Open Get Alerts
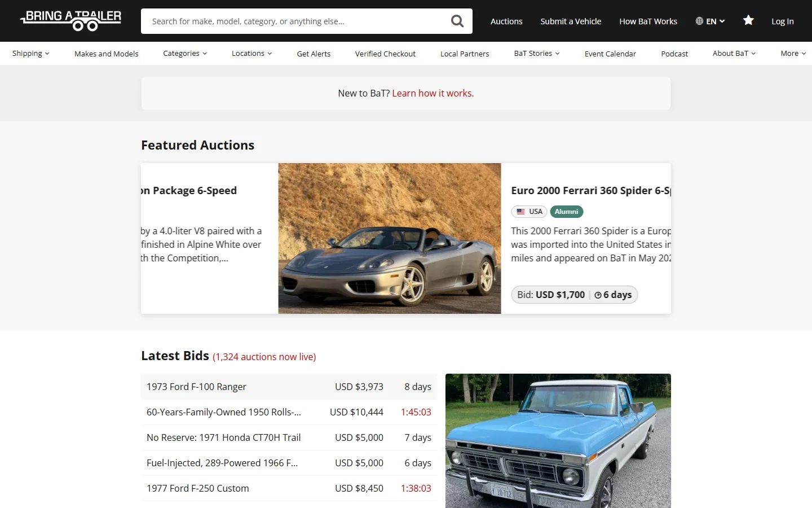 pyautogui.click(x=314, y=54)
